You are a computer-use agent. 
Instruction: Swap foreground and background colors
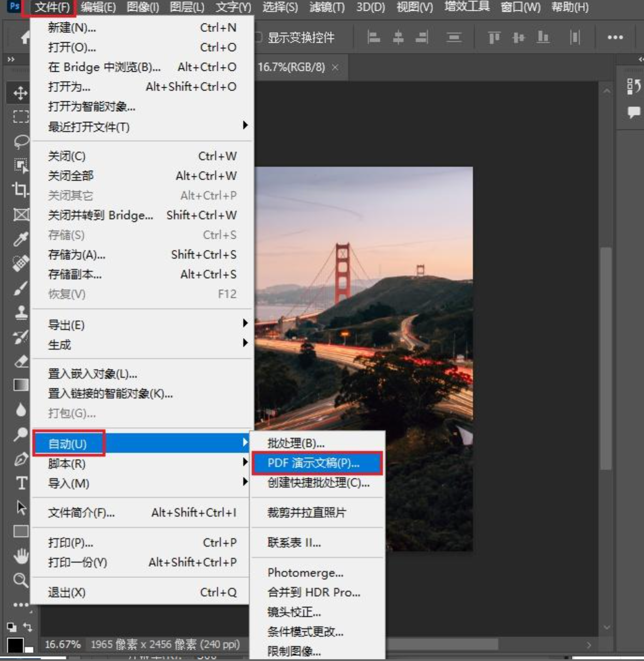click(x=27, y=627)
